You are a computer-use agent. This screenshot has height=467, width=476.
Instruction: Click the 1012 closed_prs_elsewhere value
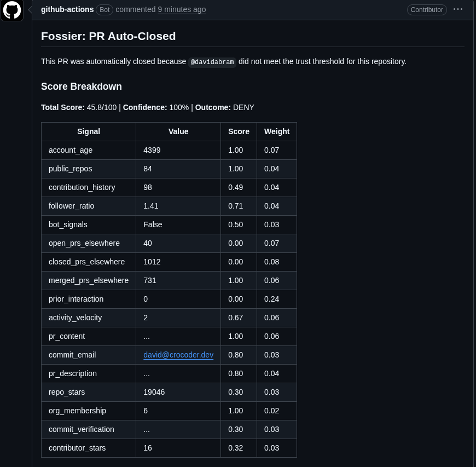coord(152,262)
